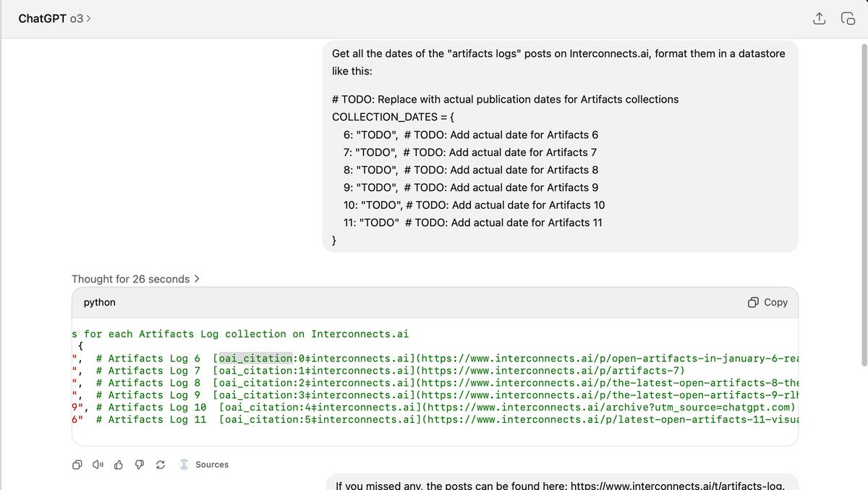Viewport: 868px width, 490px height.
Task: Click the 'Artifacts Log 9' code line
Action: [435, 395]
